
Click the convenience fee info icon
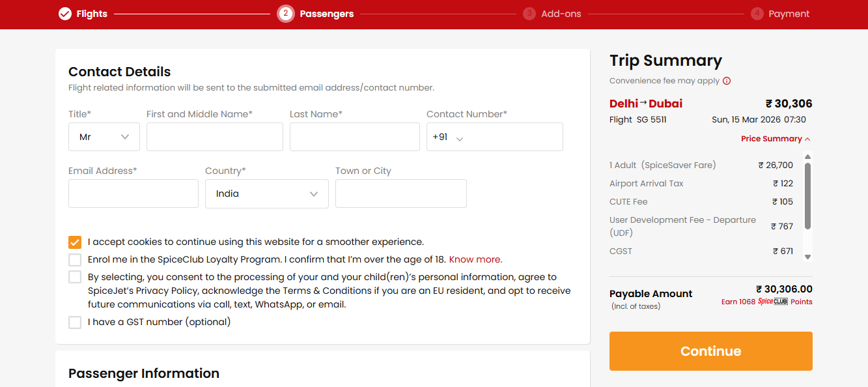(727, 81)
